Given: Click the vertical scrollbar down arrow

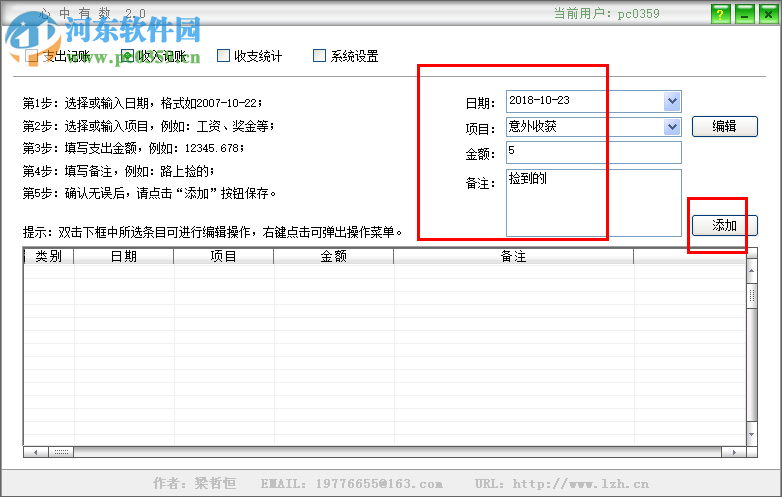Looking at the screenshot, I should (752, 434).
